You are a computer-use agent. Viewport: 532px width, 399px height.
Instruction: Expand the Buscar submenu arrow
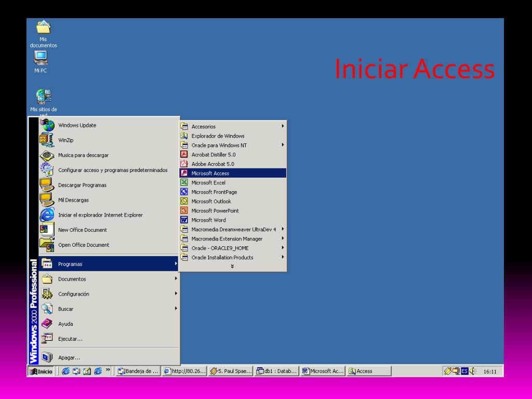coord(176,309)
